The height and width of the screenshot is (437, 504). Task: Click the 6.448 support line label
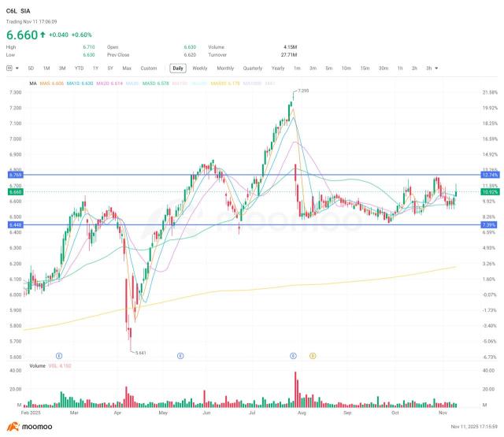(x=15, y=224)
